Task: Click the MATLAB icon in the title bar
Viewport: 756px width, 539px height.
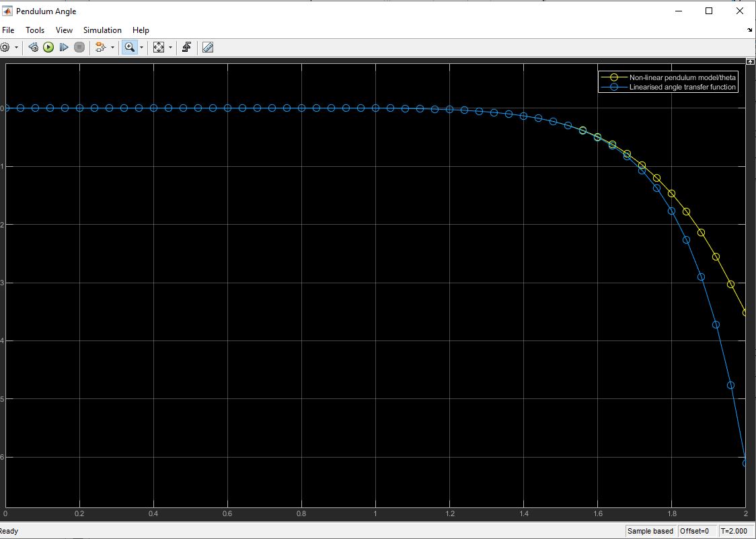Action: point(7,11)
